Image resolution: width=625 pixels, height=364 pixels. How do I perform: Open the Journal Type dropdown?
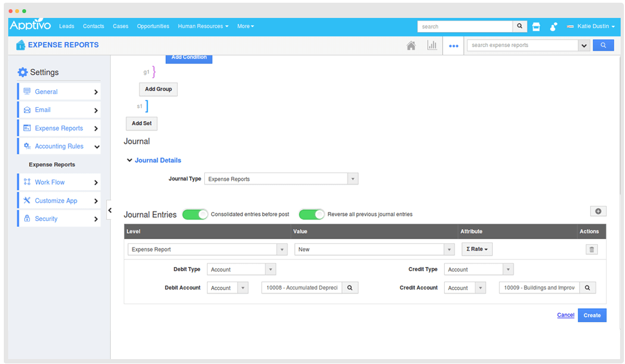[353, 179]
